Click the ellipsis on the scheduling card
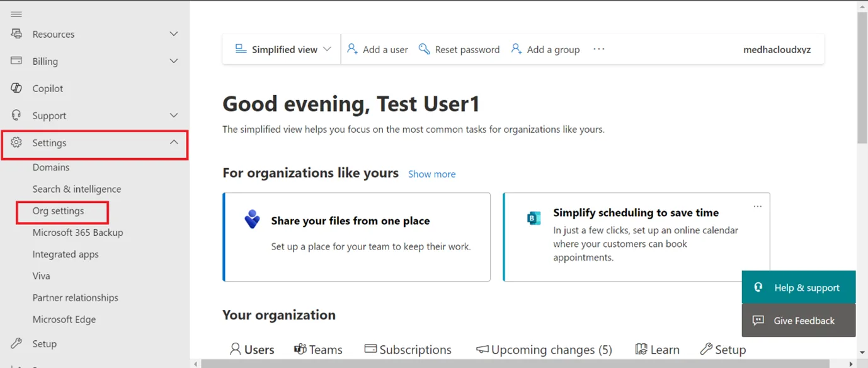This screenshot has height=368, width=868. [757, 205]
